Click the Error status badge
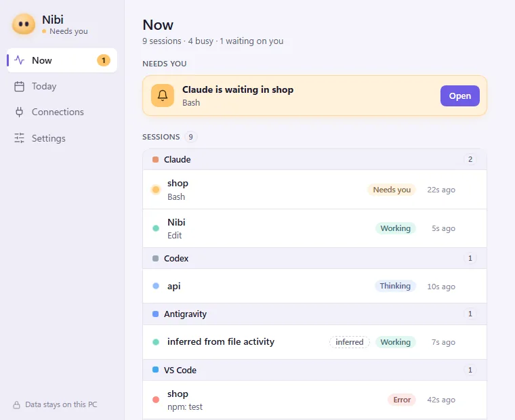The image size is (515, 420). pyautogui.click(x=402, y=400)
